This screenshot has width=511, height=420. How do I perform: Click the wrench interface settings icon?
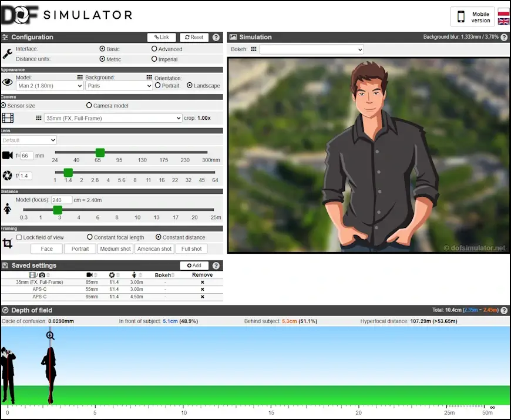click(x=7, y=54)
